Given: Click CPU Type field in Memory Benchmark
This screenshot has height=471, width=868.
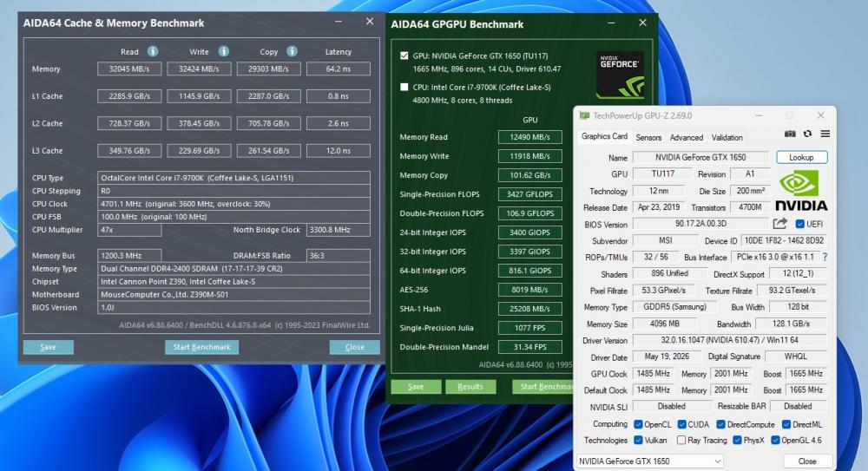Looking at the screenshot, I should pyautogui.click(x=233, y=178).
